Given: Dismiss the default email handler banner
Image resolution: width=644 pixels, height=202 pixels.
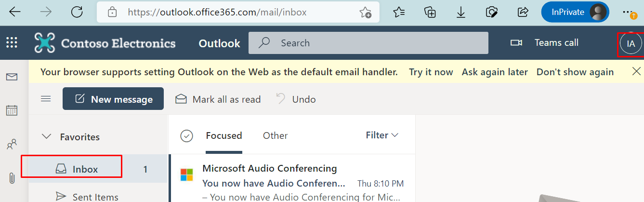Looking at the screenshot, I should (x=636, y=71).
